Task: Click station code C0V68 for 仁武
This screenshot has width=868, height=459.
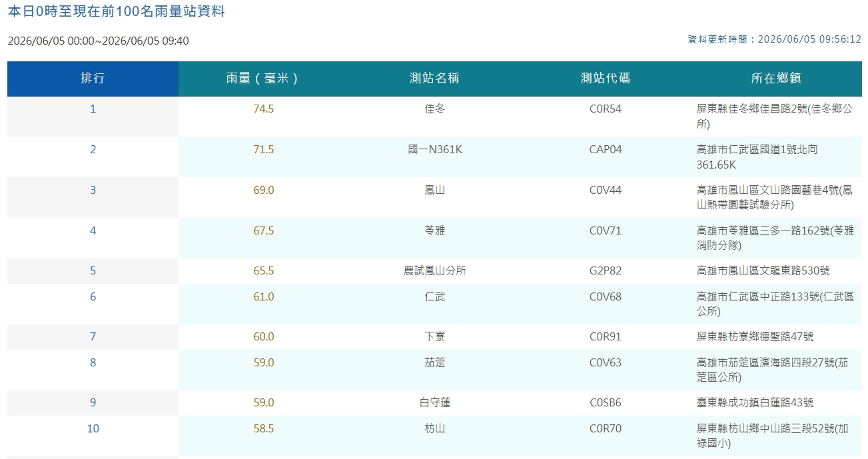Action: 605,297
